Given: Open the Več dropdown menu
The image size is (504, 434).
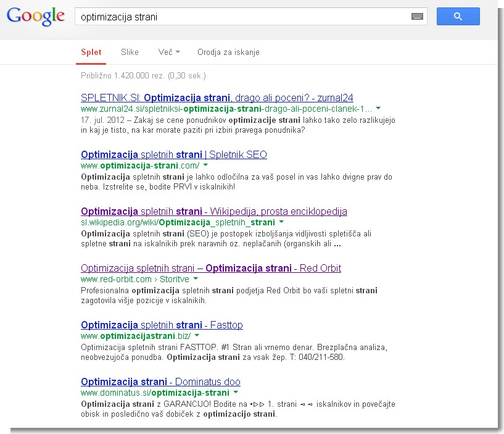Looking at the screenshot, I should pyautogui.click(x=169, y=52).
